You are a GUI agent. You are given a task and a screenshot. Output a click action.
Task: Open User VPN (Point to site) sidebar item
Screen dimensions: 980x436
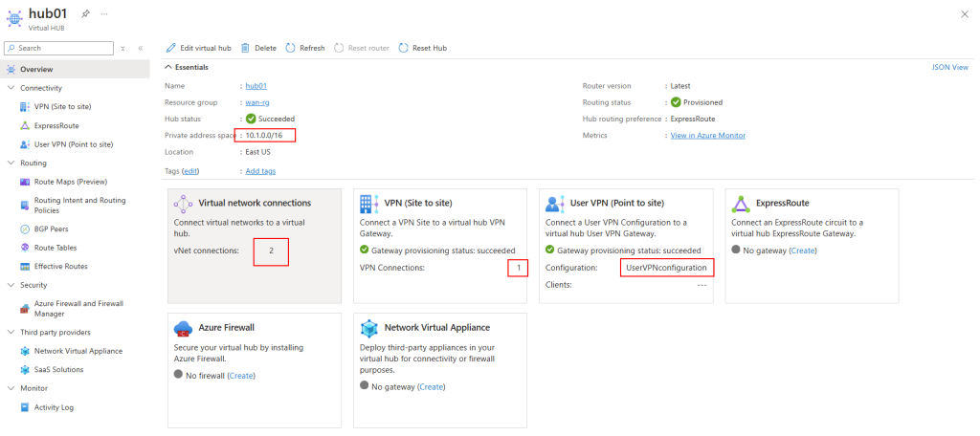(x=74, y=144)
